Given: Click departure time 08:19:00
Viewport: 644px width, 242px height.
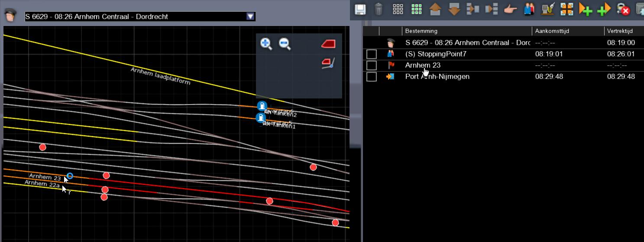Looking at the screenshot, I should tap(621, 43).
